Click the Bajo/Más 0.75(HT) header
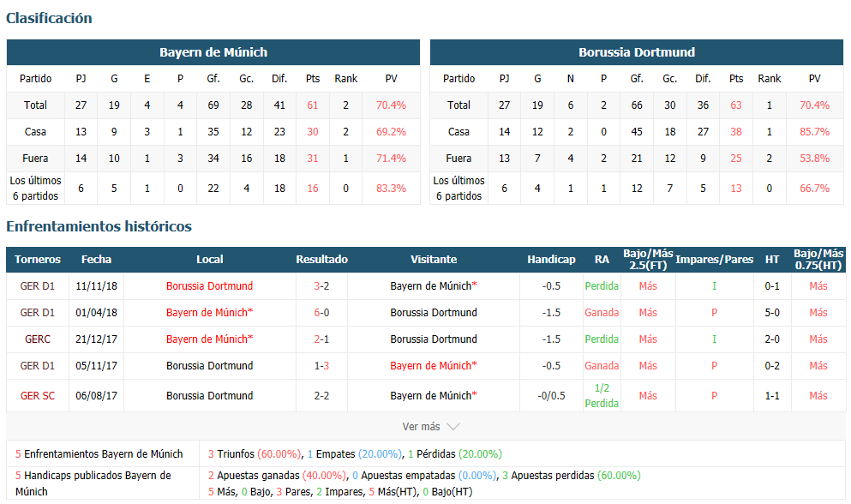851x504 pixels. [818, 260]
